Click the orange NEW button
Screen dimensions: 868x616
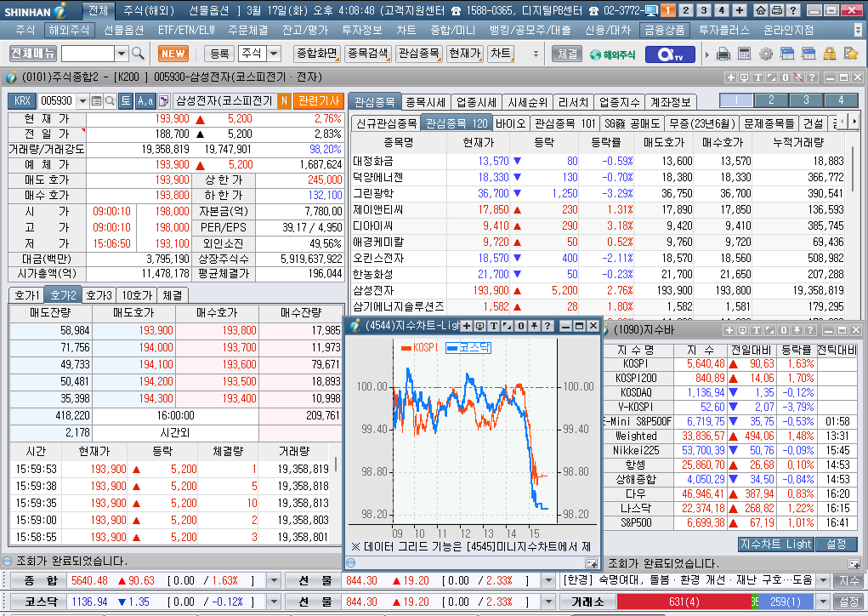coord(173,54)
